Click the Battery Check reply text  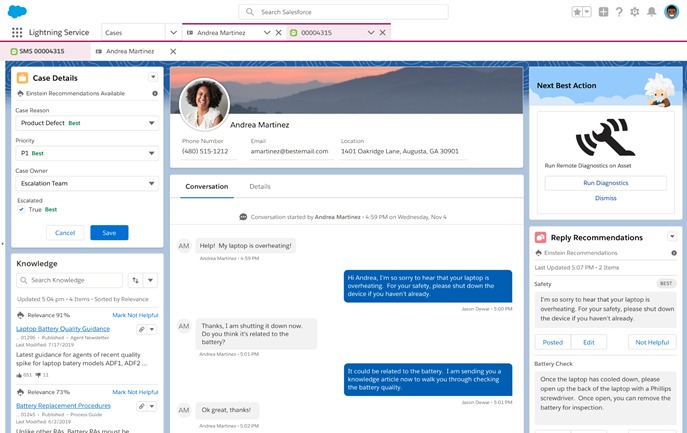pyautogui.click(x=605, y=394)
